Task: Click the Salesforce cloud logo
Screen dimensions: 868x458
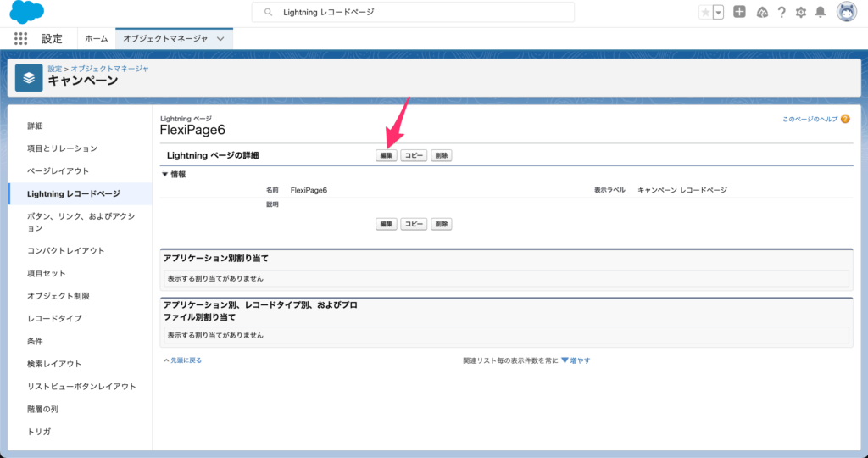Action: coord(27,13)
